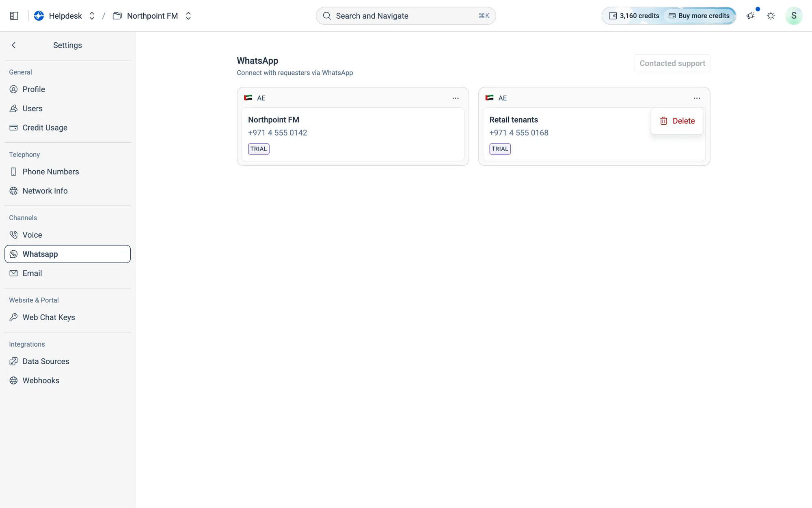Click the folder icon beside Northpoint FM

point(117,16)
